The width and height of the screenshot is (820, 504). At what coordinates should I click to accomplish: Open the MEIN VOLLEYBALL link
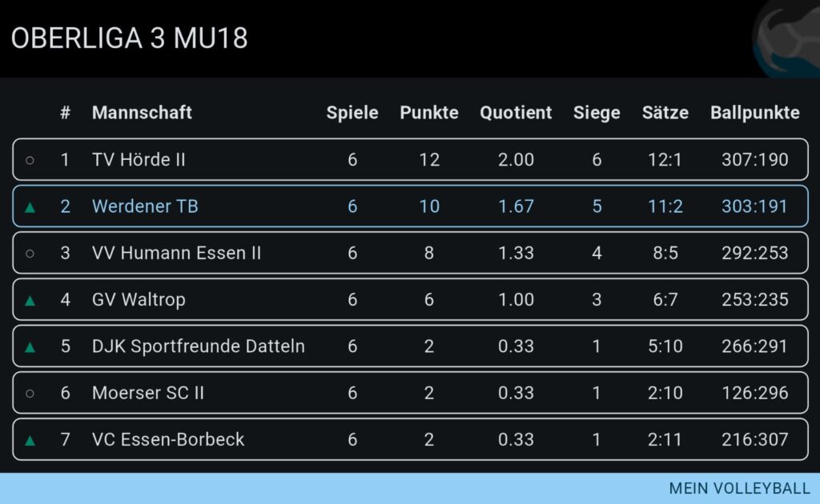[x=739, y=488]
